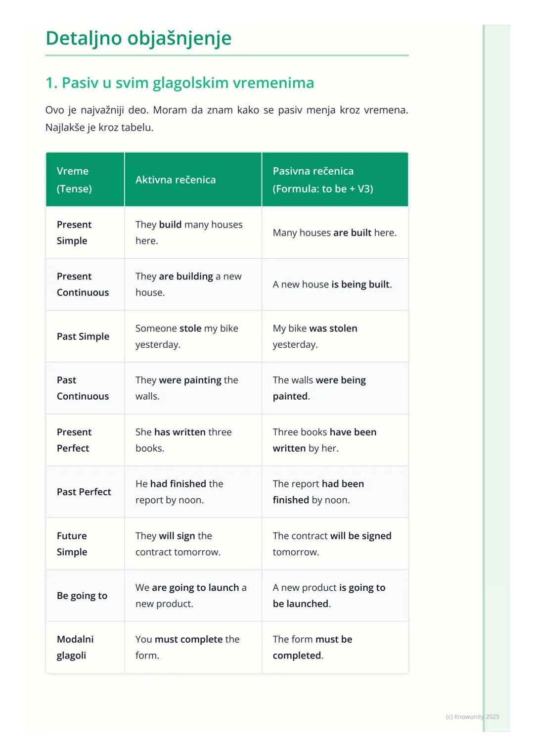534x756 pixels.
Task: Click the "Vreme (Tense)" column header
Action: pos(74,180)
